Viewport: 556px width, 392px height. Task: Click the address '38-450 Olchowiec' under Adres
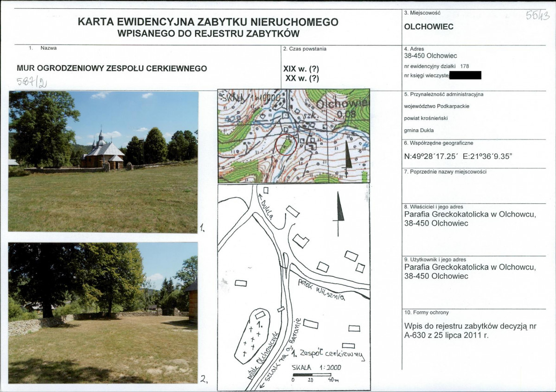pos(430,56)
